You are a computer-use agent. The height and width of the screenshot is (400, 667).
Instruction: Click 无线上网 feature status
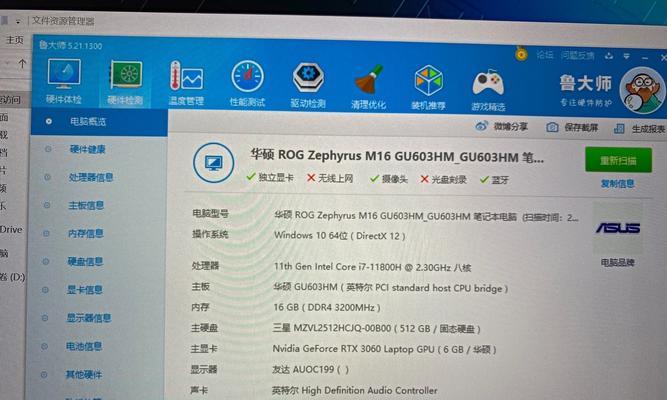[330, 178]
